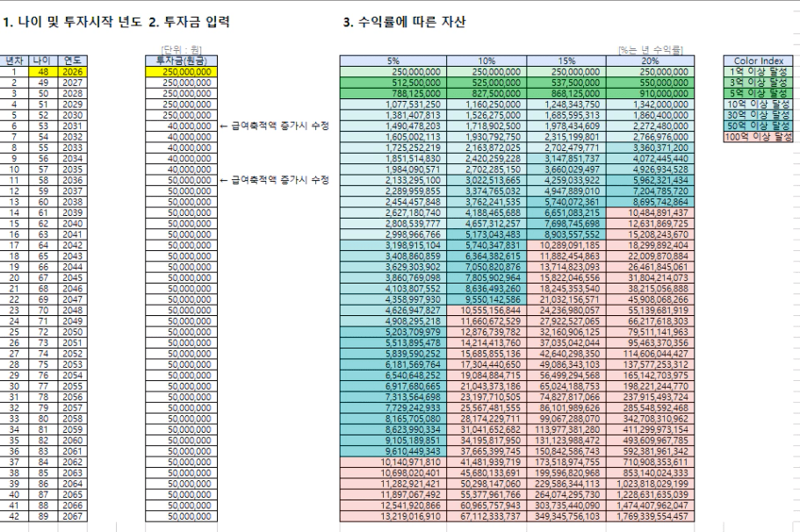
Task: Click the 'Color Index' header cell
Action: pyautogui.click(x=758, y=61)
